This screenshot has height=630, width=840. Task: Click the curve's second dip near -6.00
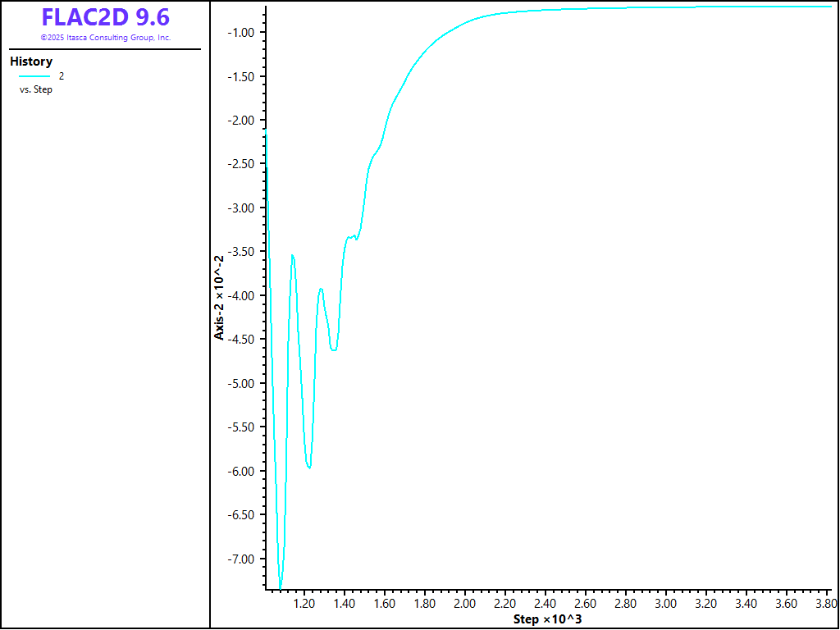coord(308,467)
